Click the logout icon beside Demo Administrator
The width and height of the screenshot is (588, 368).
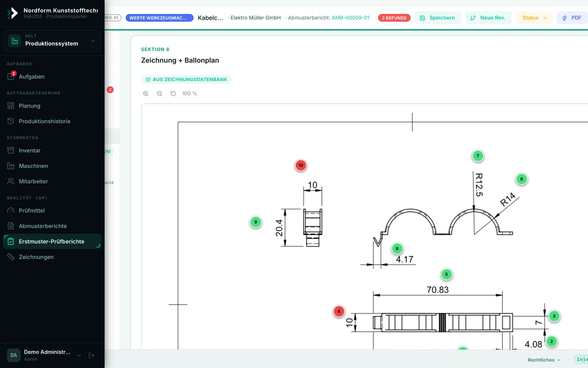pyautogui.click(x=92, y=355)
